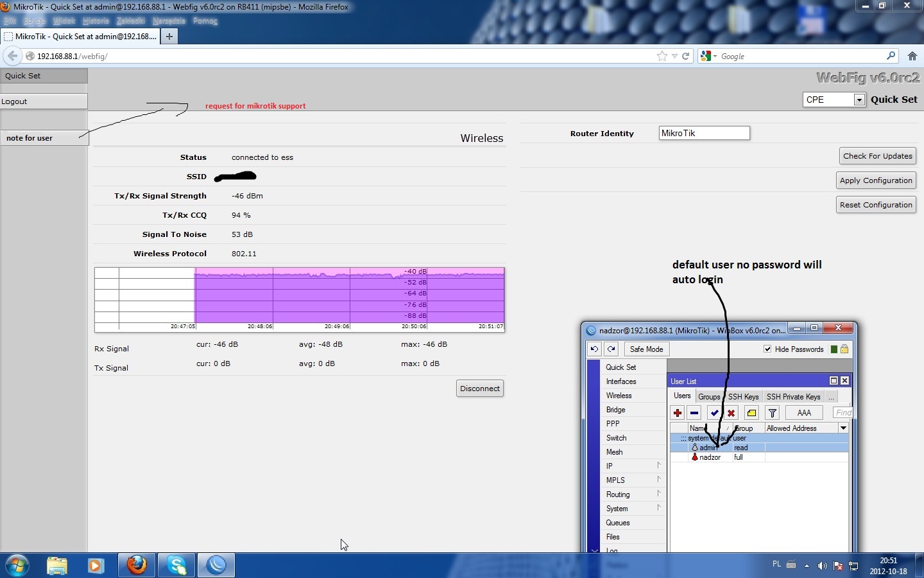The image size is (924, 578).
Task: Toggle the Hide Passwords checkbox
Action: 767,349
